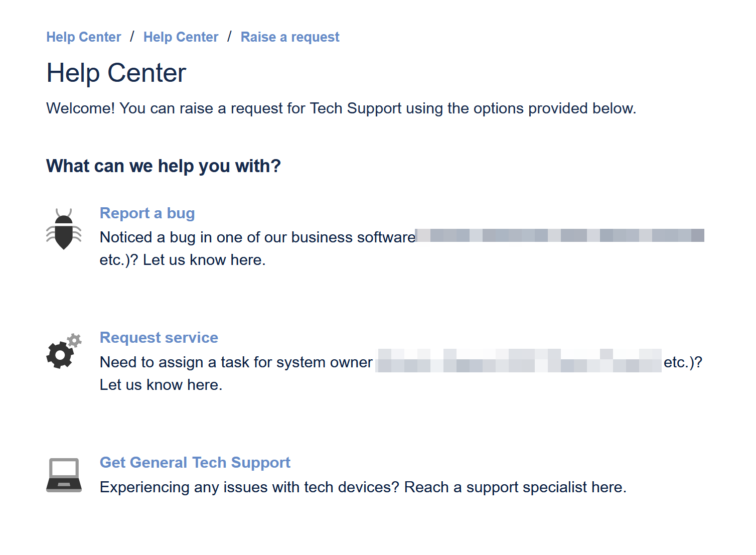Viewport: 756px width, 555px height.
Task: Click the slash before Raise a request
Action: 229,37
